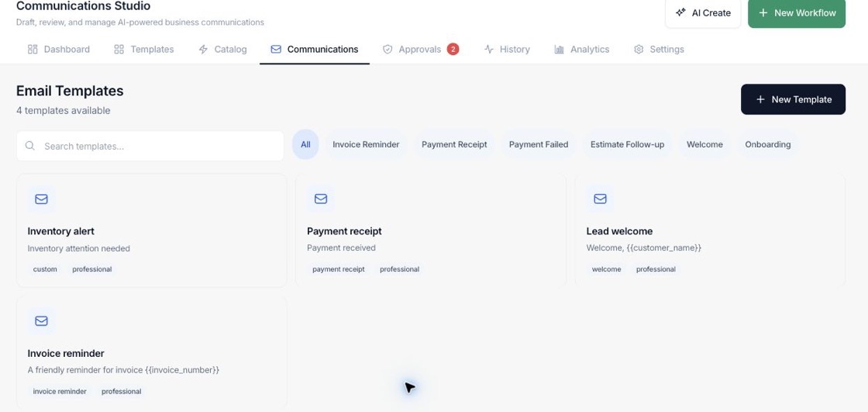
Task: Open the Catalog tab
Action: point(222,50)
